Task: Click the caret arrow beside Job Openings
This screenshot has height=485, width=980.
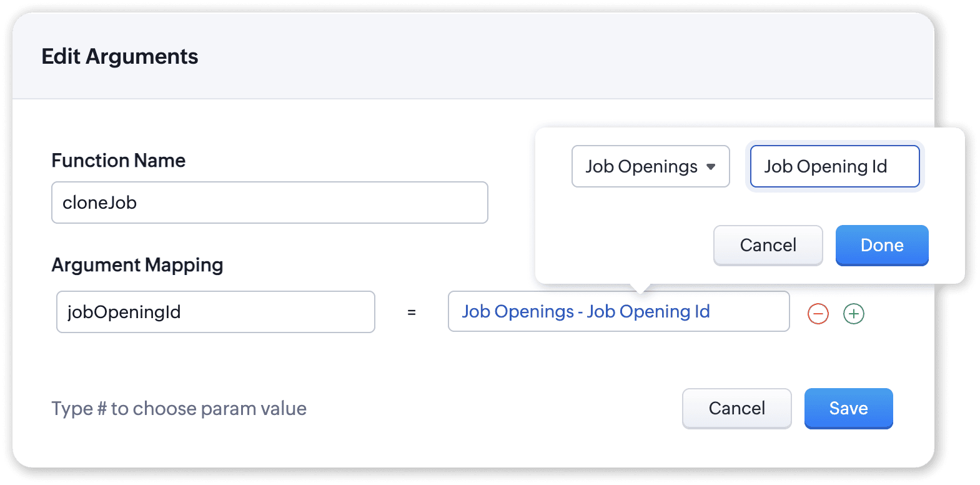Action: 711,167
